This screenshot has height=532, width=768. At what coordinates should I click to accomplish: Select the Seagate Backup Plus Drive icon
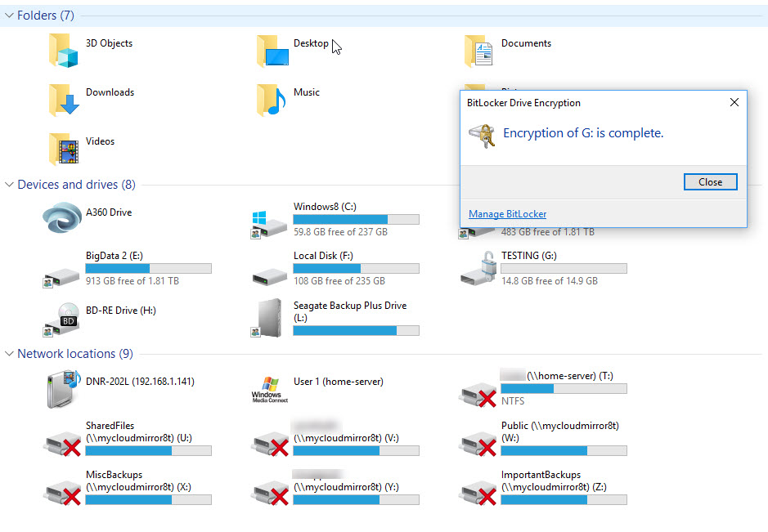[x=267, y=318]
